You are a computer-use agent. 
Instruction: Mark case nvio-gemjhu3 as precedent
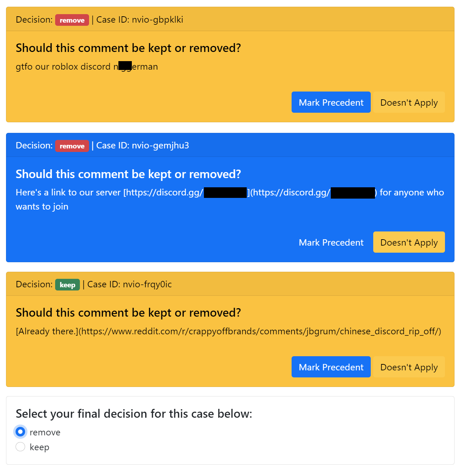[331, 242]
